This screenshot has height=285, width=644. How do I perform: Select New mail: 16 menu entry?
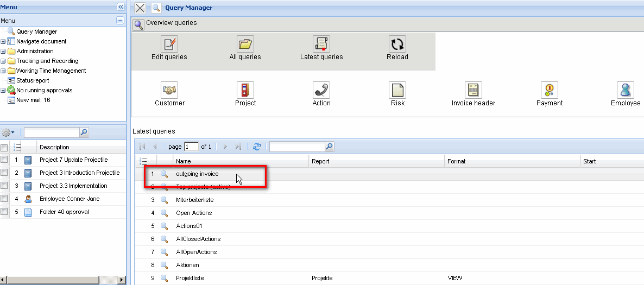coord(33,100)
